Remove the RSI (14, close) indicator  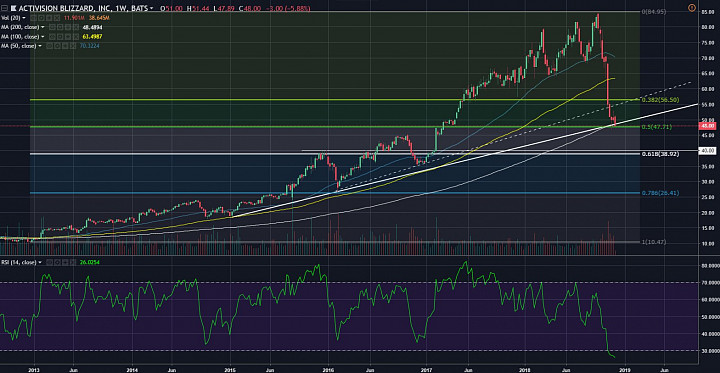tap(72, 262)
